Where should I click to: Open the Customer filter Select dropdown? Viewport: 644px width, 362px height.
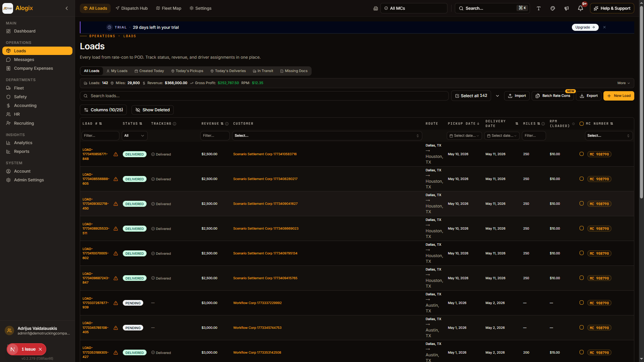click(327, 136)
